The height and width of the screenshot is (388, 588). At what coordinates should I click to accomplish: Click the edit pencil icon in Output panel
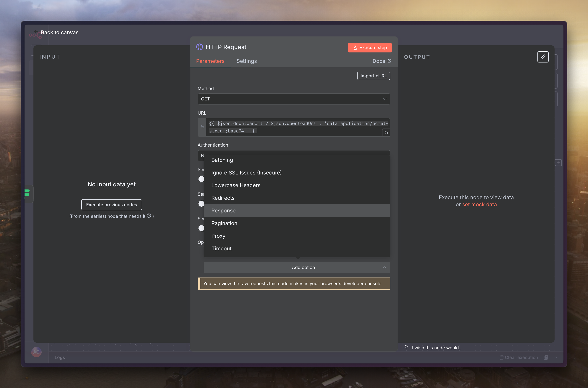click(x=543, y=57)
